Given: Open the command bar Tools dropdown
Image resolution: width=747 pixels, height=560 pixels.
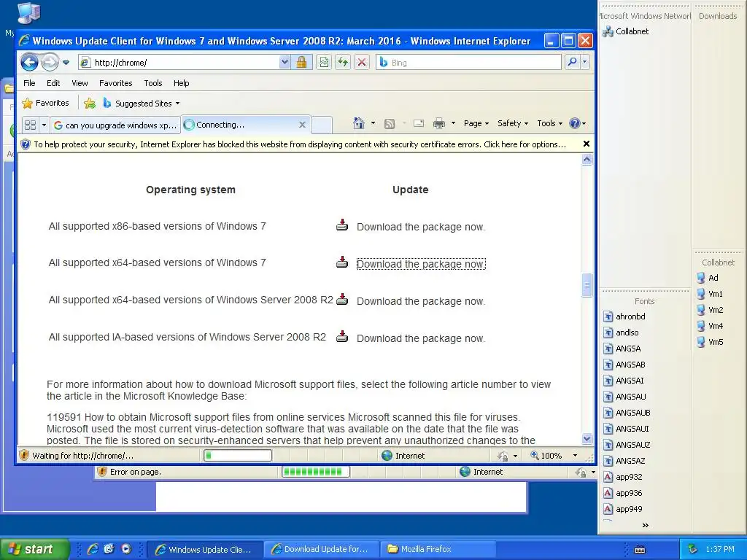Looking at the screenshot, I should tap(549, 123).
